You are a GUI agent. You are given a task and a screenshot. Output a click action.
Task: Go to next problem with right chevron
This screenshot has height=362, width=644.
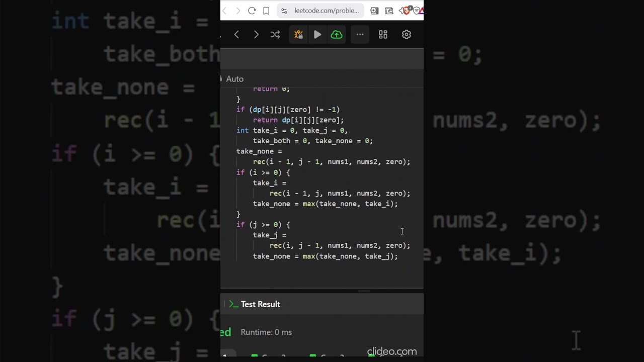click(x=256, y=34)
